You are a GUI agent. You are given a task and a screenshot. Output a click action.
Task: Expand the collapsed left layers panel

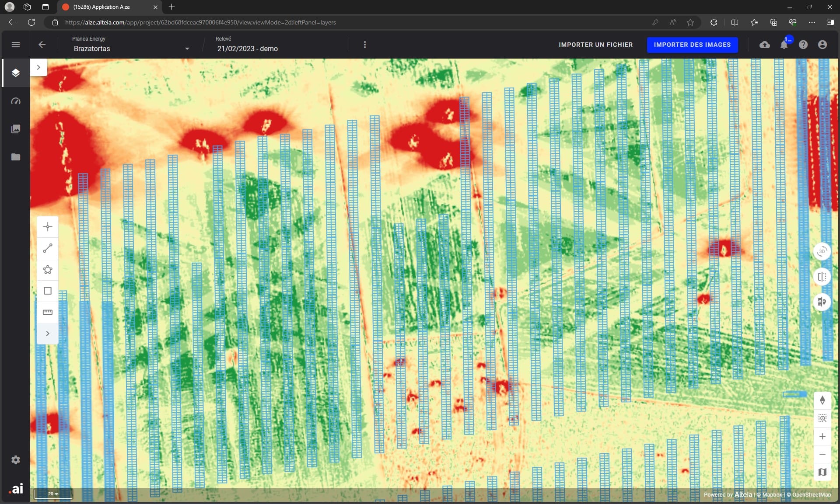click(38, 67)
